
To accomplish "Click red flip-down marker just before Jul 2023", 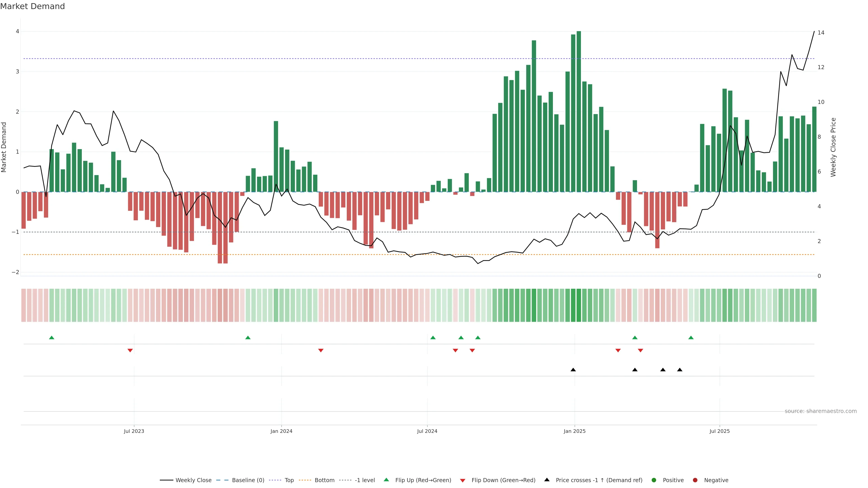I will [x=130, y=351].
